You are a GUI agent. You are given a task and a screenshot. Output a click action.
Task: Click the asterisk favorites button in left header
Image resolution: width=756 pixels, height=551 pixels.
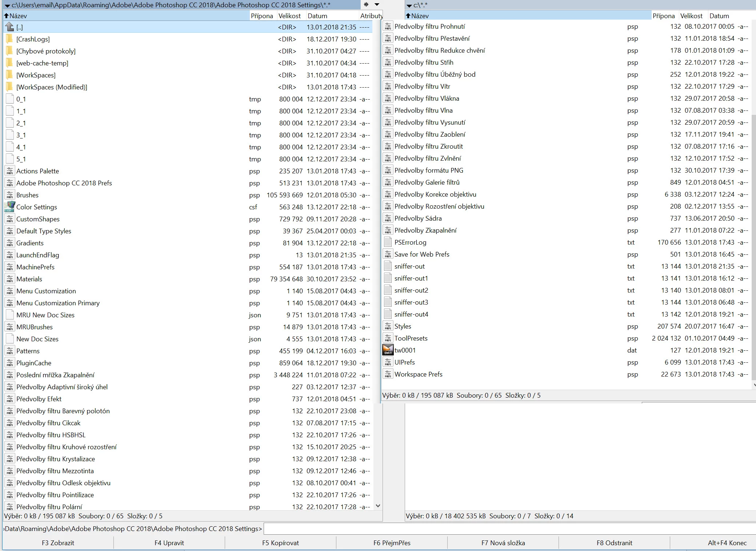(x=366, y=5)
